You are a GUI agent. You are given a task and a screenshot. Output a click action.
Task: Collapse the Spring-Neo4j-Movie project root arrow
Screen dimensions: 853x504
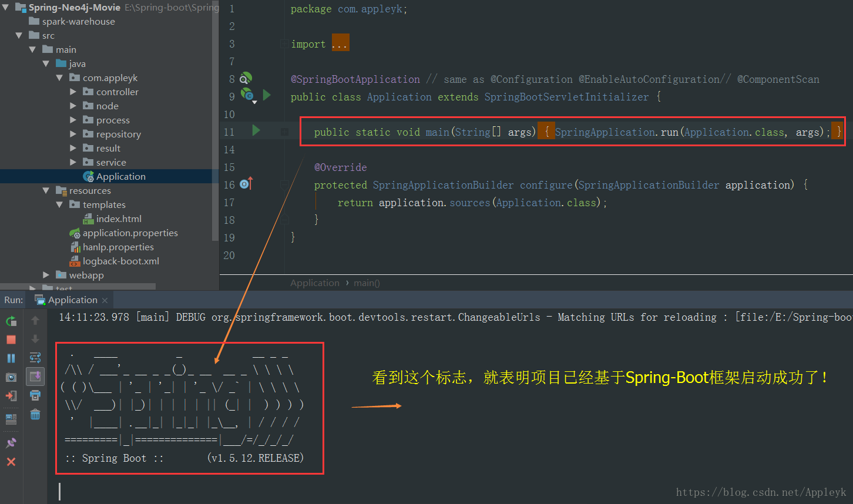(6, 8)
